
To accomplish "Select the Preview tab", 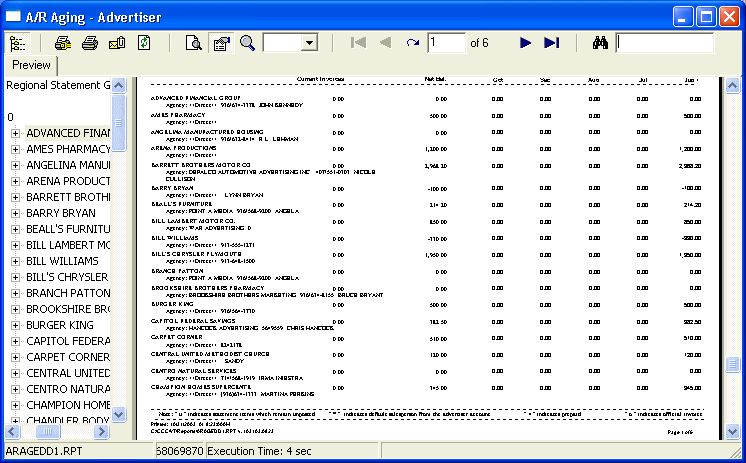I will coord(31,65).
